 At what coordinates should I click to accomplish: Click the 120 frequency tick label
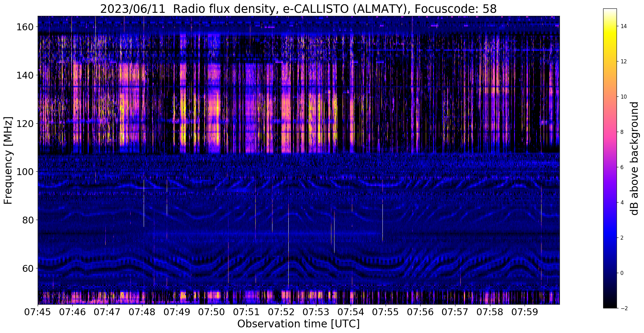pos(25,124)
